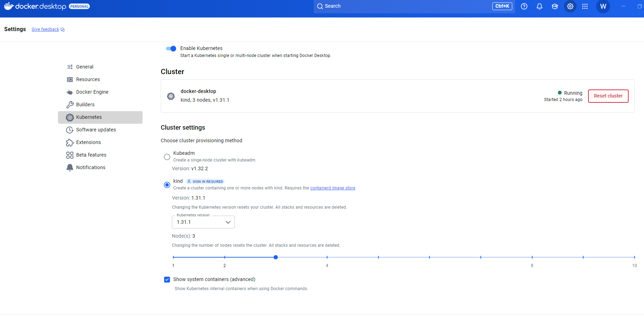Viewport: 644px width, 317px height.
Task: Open the Builders settings section
Action: 85,105
